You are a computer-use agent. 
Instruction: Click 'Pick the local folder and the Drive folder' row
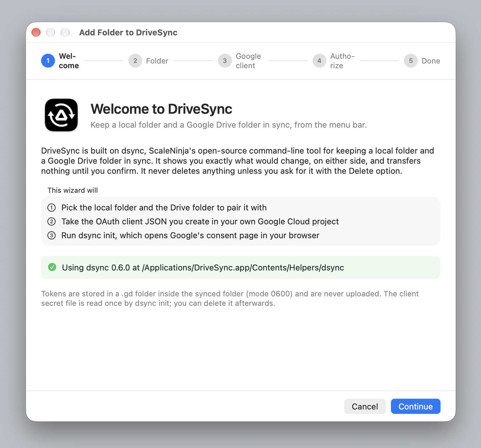click(x=241, y=208)
